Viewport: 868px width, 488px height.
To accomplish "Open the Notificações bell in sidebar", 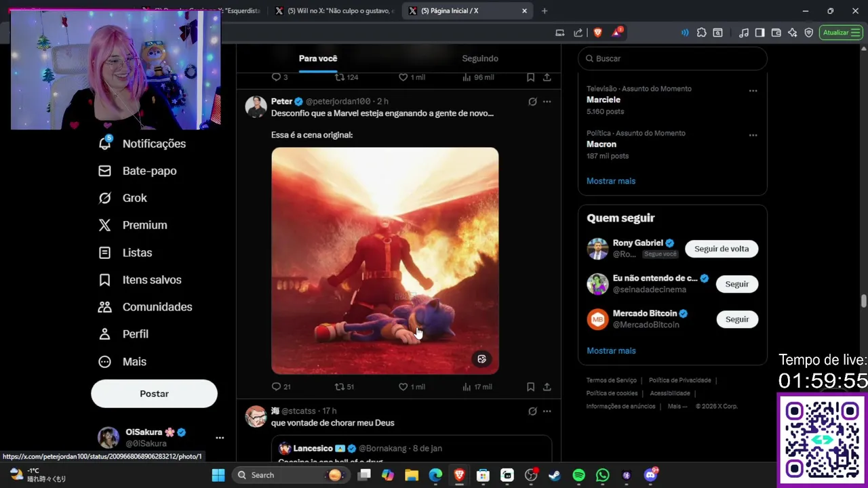I will [x=104, y=143].
